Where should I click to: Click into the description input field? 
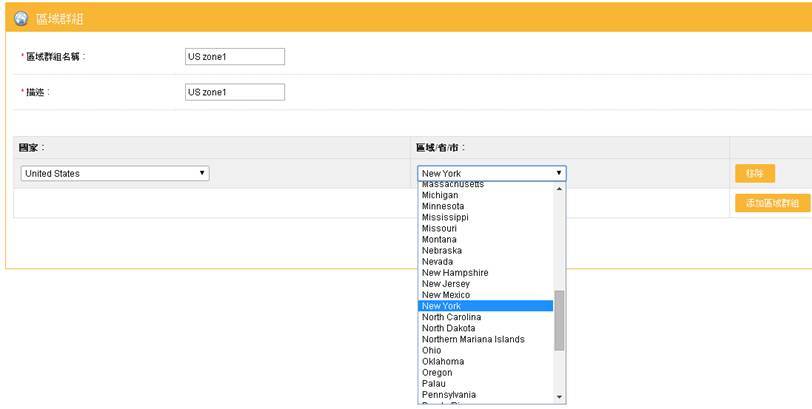click(235, 92)
